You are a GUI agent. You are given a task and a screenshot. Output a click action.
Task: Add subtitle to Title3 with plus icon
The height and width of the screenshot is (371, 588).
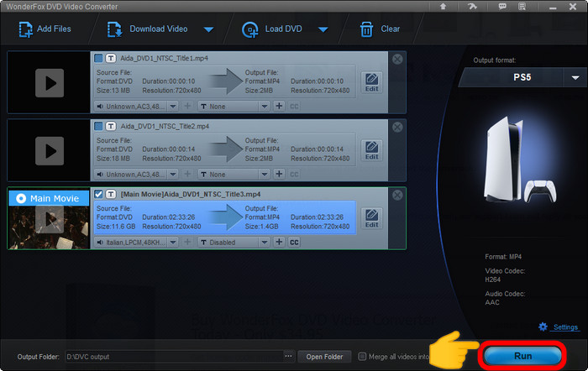[281, 243]
